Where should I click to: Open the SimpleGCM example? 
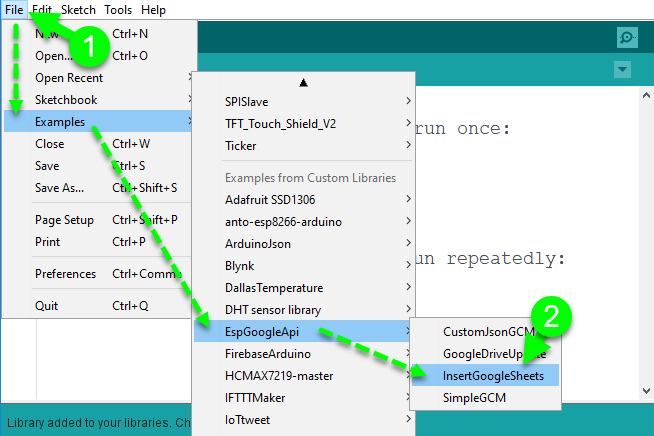click(485, 398)
